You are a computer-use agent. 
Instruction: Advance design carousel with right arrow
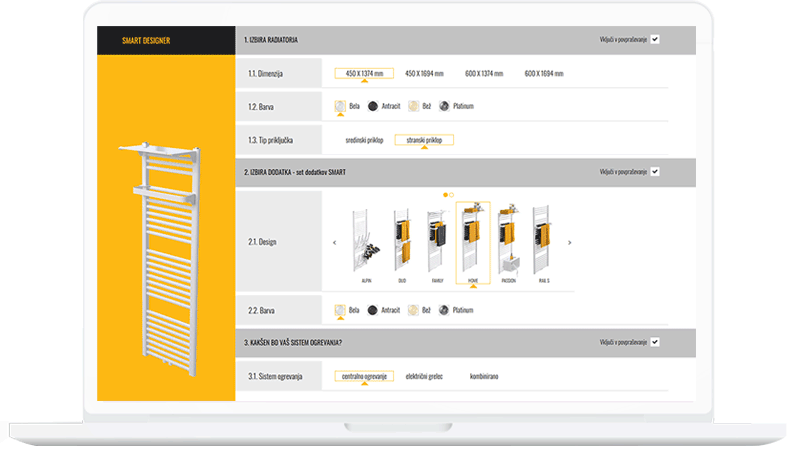coord(570,242)
